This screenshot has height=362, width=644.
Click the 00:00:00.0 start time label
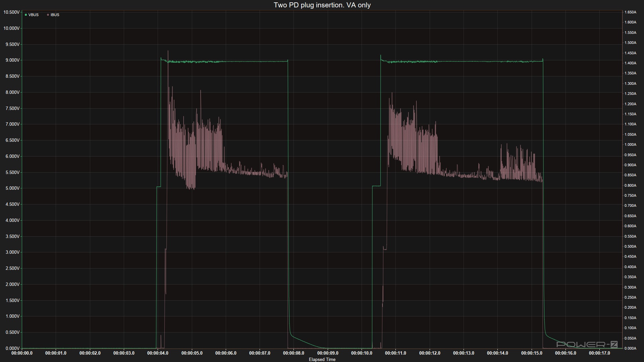pyautogui.click(x=22, y=353)
